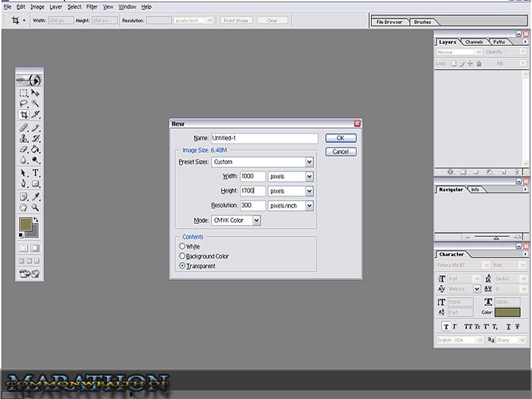Select the Lasso tool

tap(23, 104)
